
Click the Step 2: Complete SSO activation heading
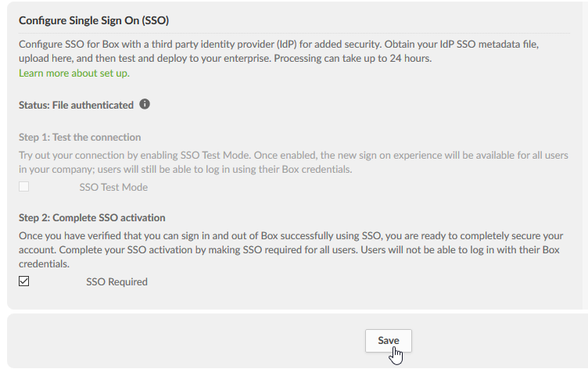92,218
